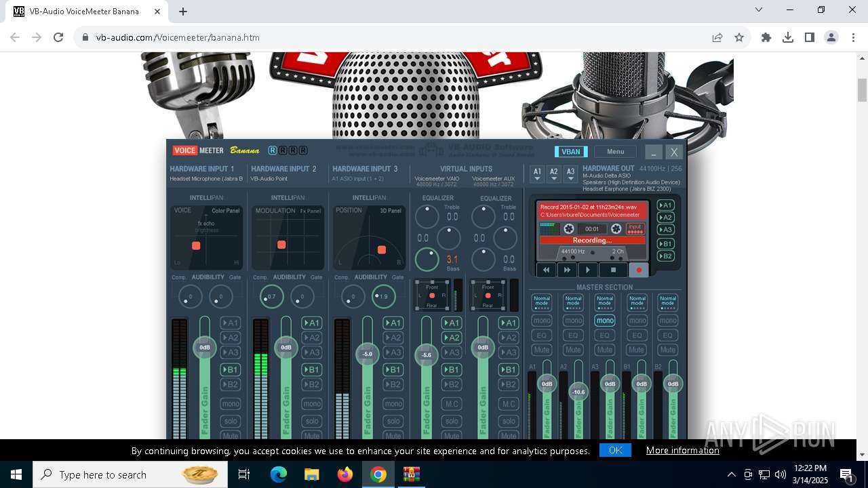Image resolution: width=868 pixels, height=488 pixels.
Task: Bookmark this page with the star icon
Action: click(739, 37)
